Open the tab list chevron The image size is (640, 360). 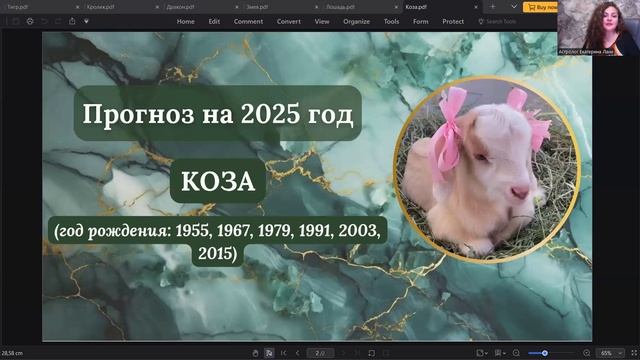(514, 7)
